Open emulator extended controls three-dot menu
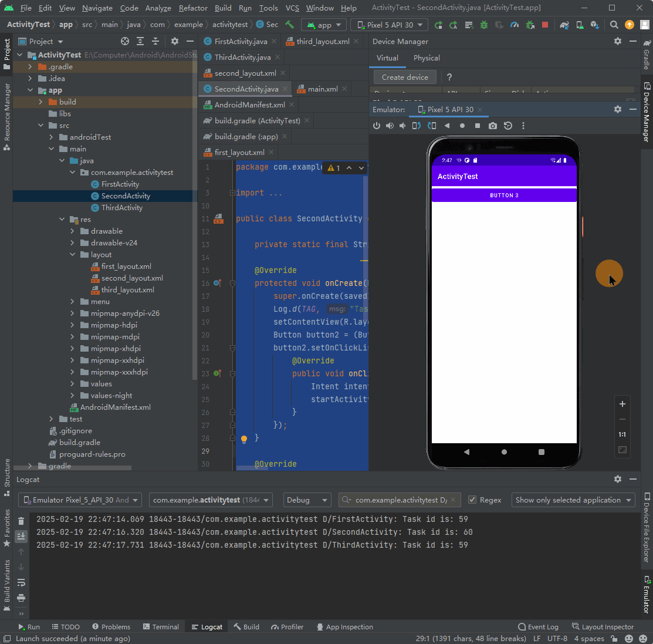The width and height of the screenshot is (653, 644). click(523, 126)
